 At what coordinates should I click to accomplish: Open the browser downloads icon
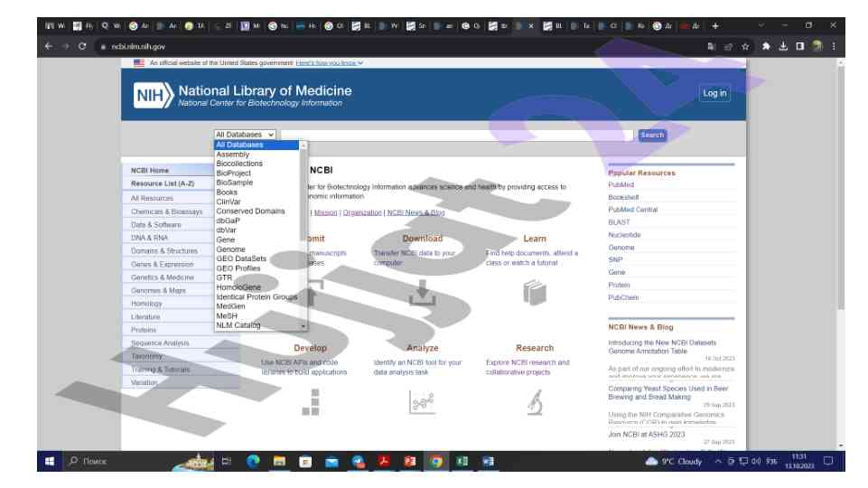[x=783, y=46]
